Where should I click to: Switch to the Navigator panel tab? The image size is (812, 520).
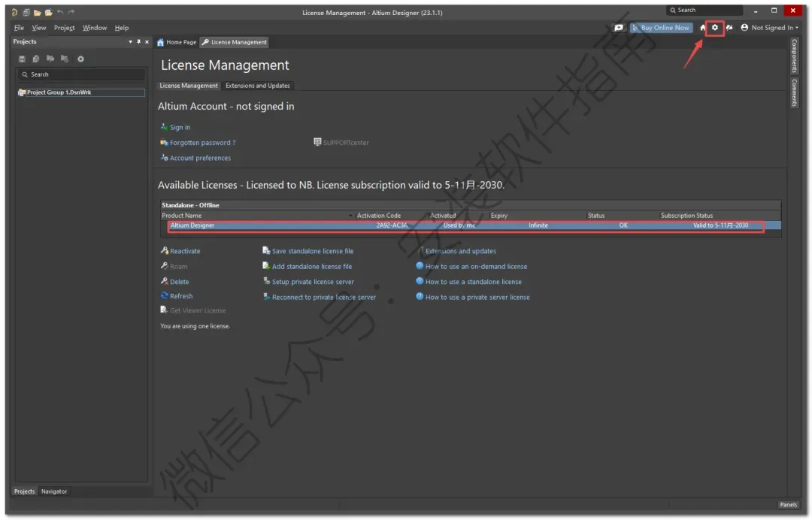coord(54,491)
